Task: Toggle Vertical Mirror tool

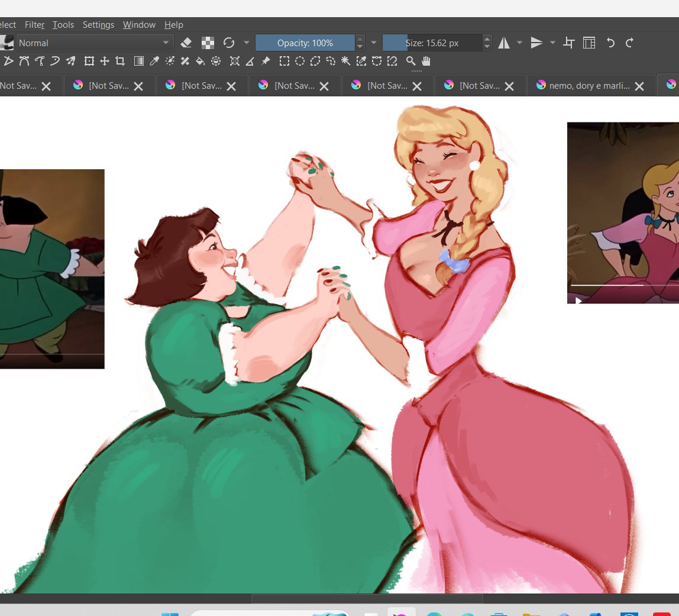Action: click(x=536, y=43)
